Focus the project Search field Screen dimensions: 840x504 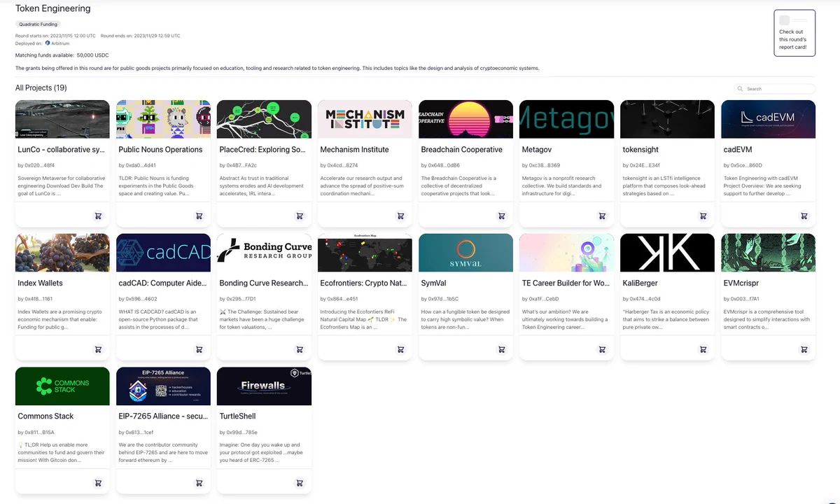point(774,89)
